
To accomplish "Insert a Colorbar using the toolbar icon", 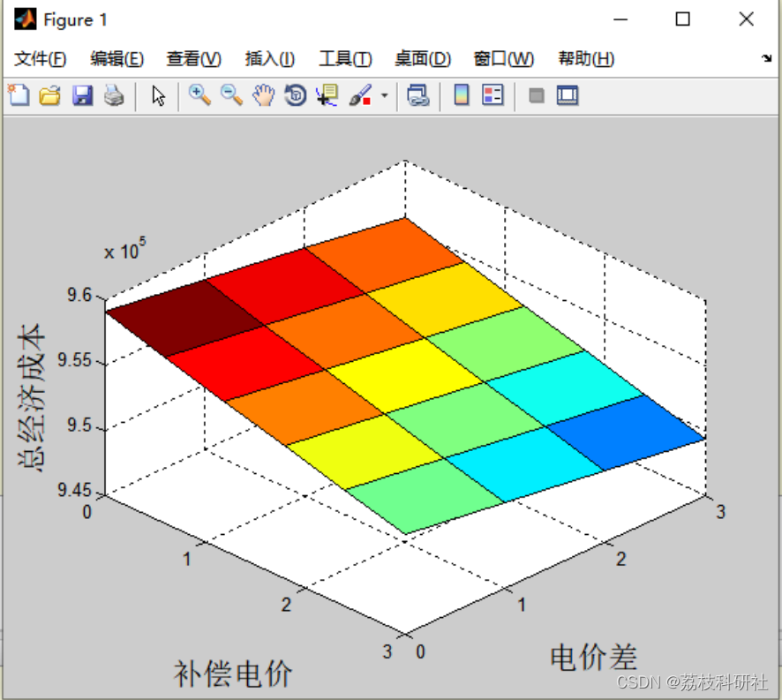I will (x=462, y=94).
